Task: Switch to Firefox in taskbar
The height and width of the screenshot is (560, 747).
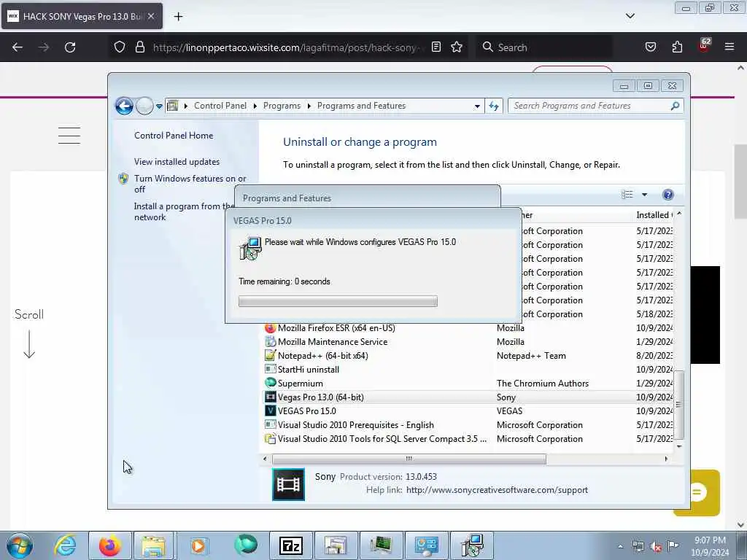Action: click(109, 545)
